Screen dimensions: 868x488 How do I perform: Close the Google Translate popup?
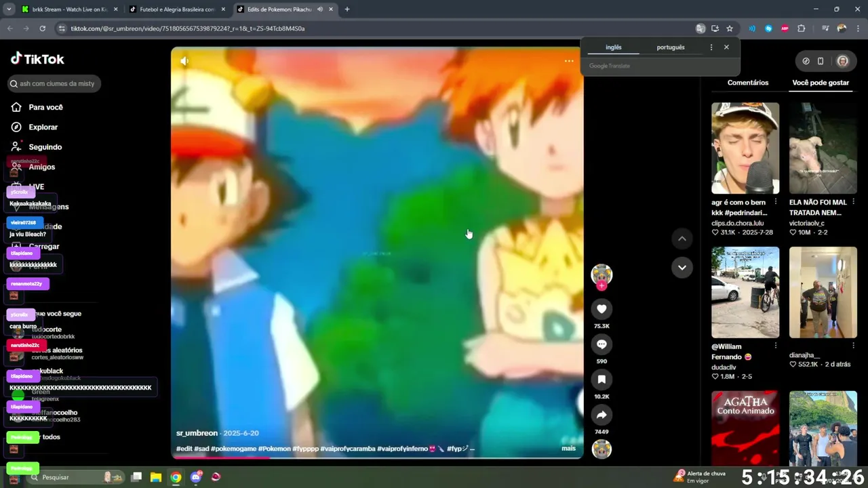[x=726, y=47]
